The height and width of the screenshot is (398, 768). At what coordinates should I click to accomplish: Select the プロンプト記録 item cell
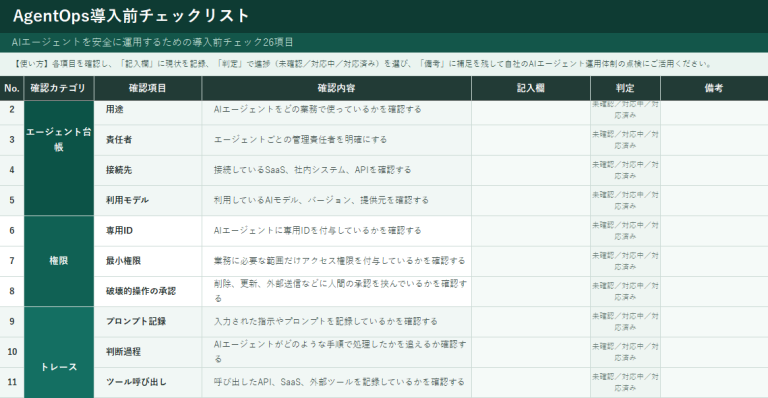[x=148, y=322]
